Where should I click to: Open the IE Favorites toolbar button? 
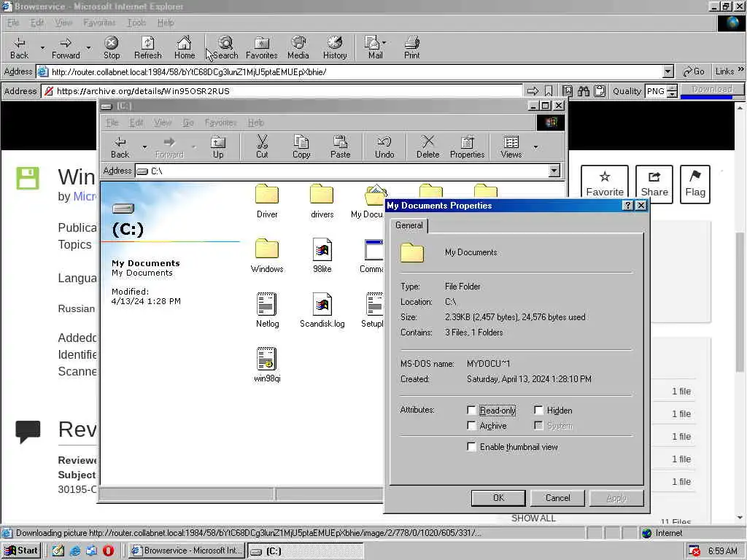point(262,47)
